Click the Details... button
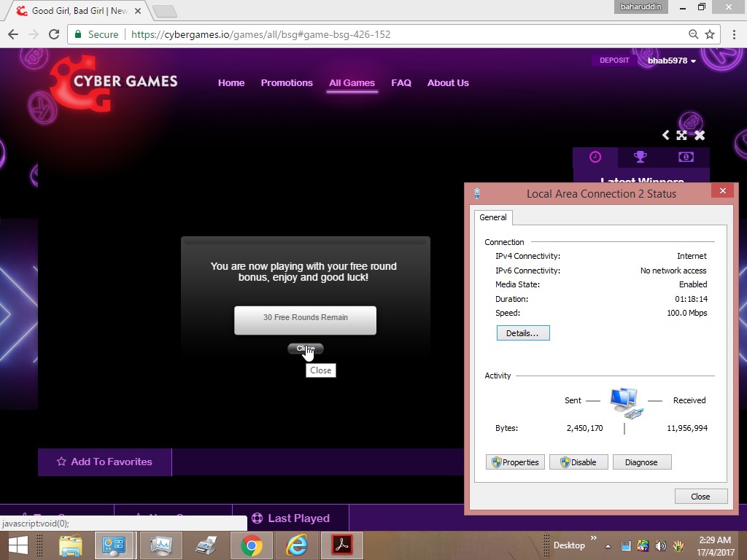Image resolution: width=747 pixels, height=560 pixels. [x=522, y=333]
